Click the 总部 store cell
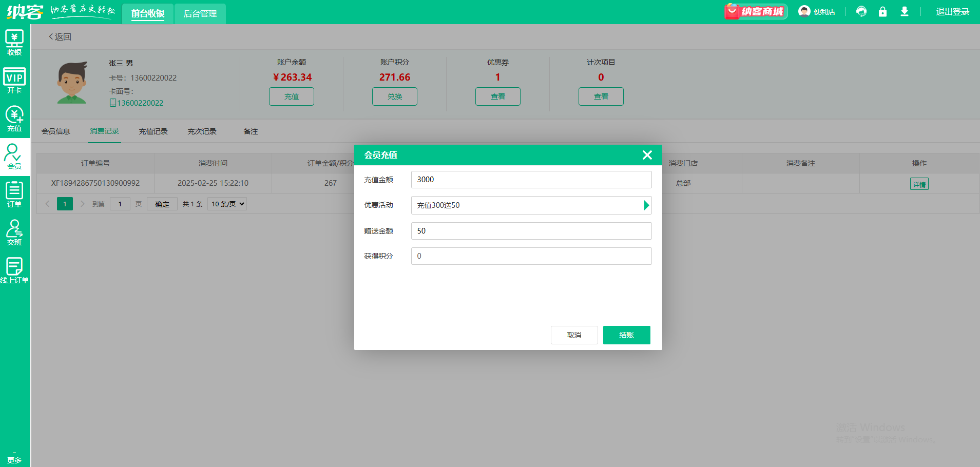The height and width of the screenshot is (467, 980). pos(683,183)
